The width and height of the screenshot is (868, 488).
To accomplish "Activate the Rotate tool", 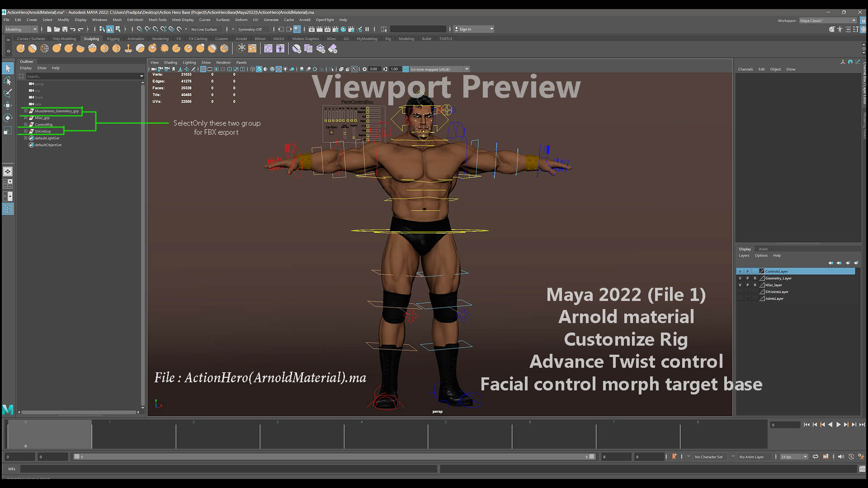I will pos(8,118).
